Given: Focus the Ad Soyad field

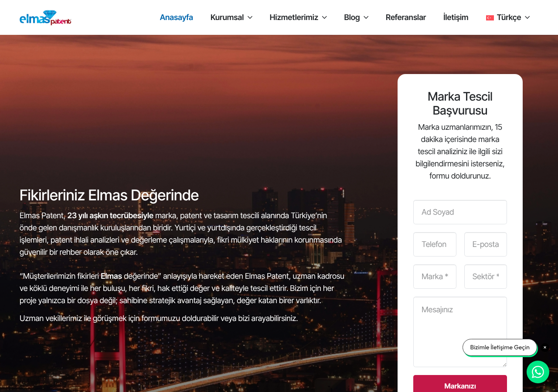Looking at the screenshot, I should click(x=460, y=212).
